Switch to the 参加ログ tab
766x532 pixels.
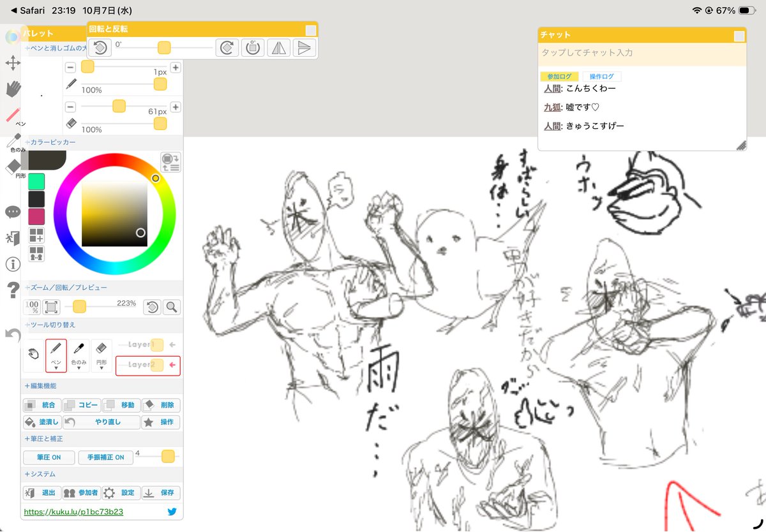coord(559,77)
